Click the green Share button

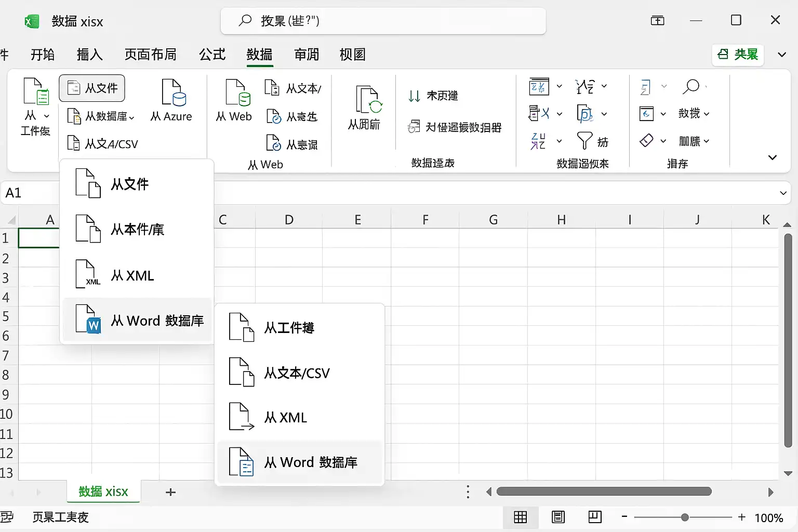click(738, 55)
